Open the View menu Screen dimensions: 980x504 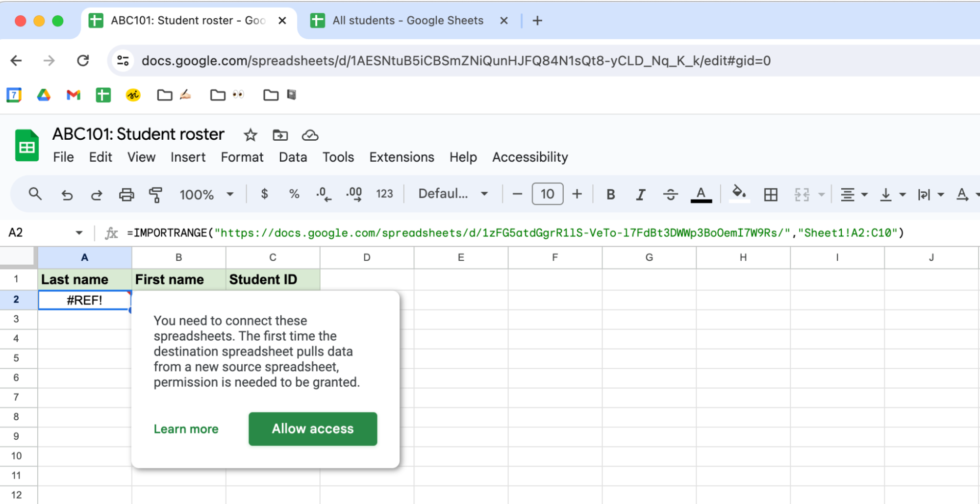point(141,157)
